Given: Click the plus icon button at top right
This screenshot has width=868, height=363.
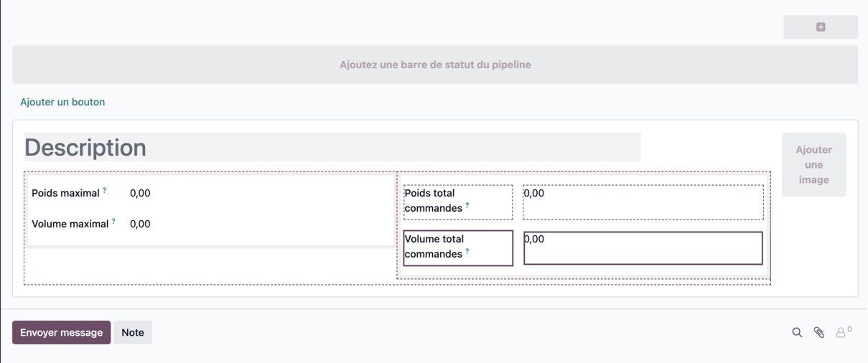Looking at the screenshot, I should 821,27.
